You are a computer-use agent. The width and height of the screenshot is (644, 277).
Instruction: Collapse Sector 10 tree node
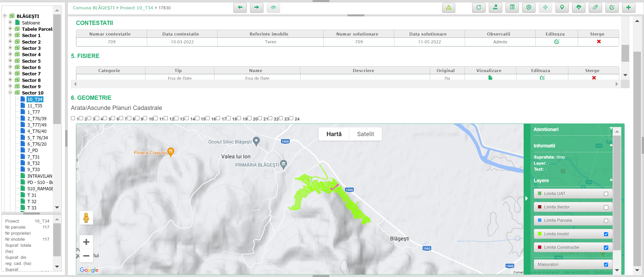pyautogui.click(x=10, y=93)
